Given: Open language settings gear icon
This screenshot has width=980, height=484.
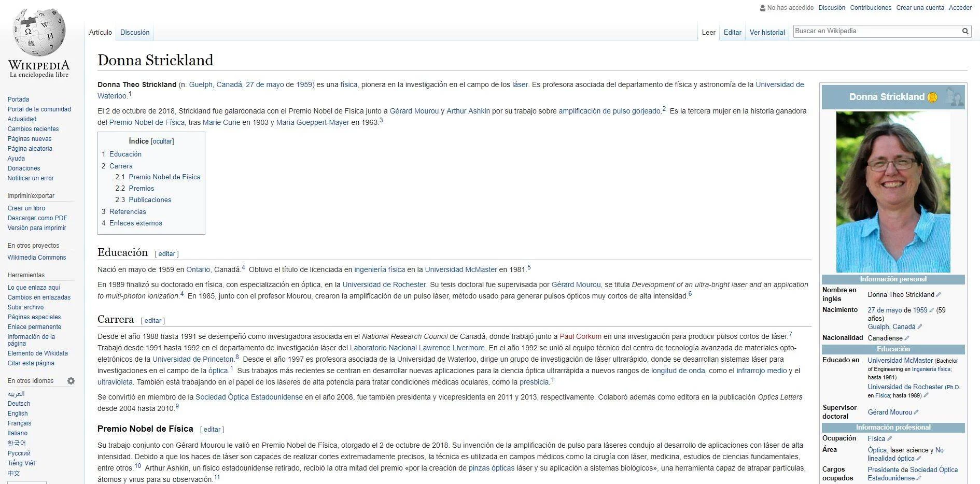Looking at the screenshot, I should point(71,381).
